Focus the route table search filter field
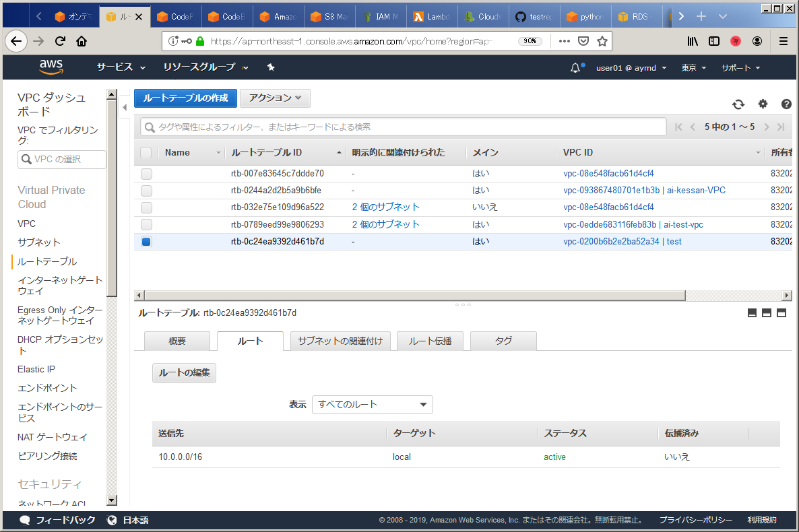 tap(403, 127)
